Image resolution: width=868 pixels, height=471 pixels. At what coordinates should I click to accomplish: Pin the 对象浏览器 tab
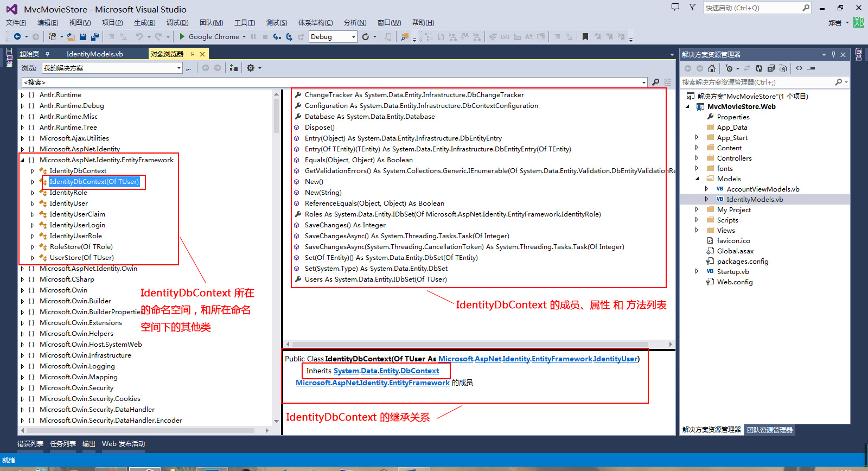click(192, 54)
